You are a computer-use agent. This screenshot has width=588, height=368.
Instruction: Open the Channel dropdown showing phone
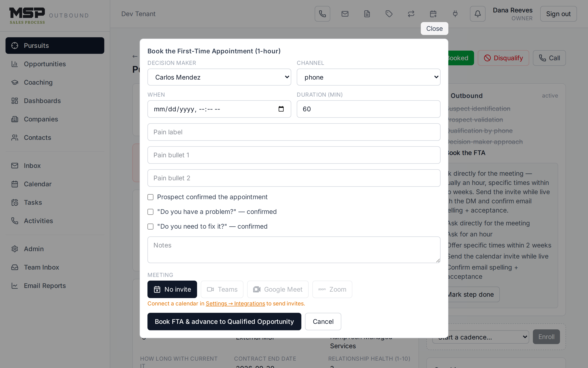[x=368, y=77]
